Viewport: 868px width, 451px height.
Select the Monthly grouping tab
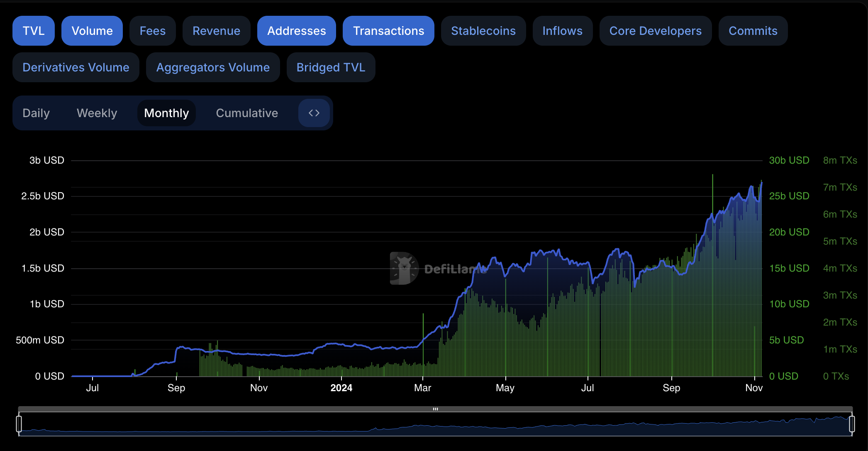click(x=166, y=113)
